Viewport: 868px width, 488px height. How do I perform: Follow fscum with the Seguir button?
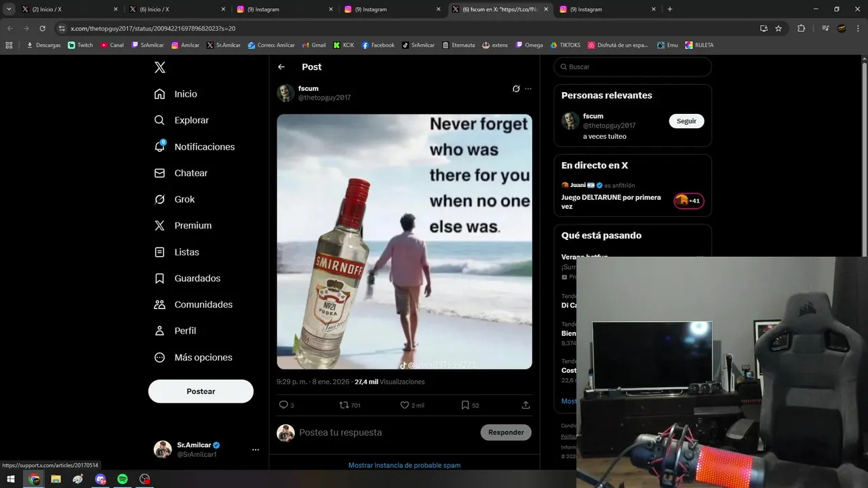coord(686,121)
